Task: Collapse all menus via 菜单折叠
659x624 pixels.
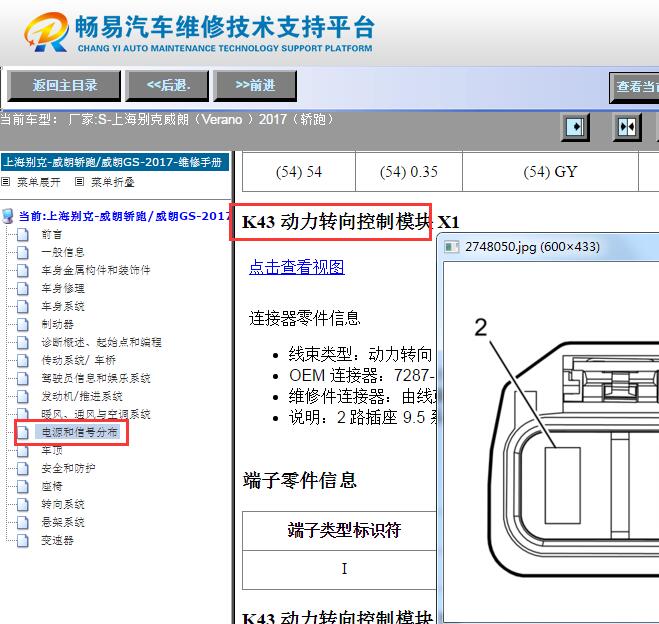Action: [x=113, y=182]
